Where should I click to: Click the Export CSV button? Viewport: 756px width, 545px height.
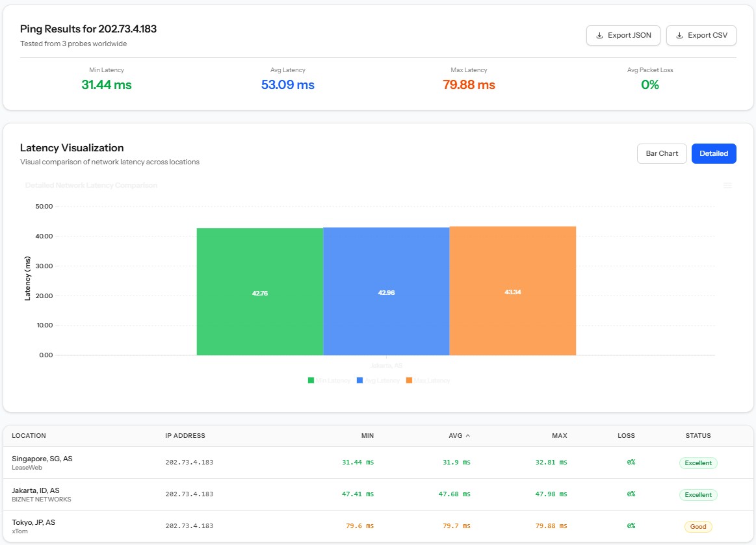(701, 36)
